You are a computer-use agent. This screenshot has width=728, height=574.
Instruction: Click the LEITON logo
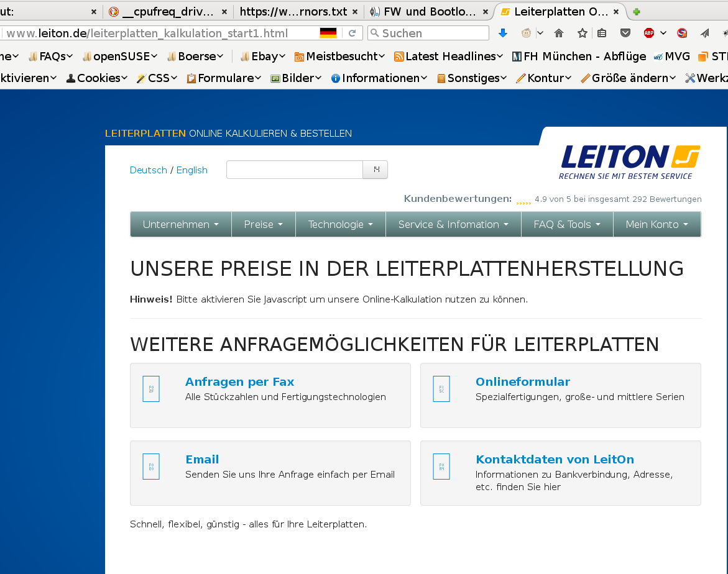630,162
